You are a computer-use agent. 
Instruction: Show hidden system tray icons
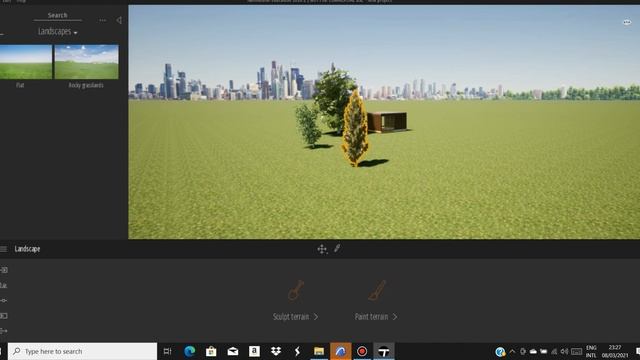coord(513,351)
